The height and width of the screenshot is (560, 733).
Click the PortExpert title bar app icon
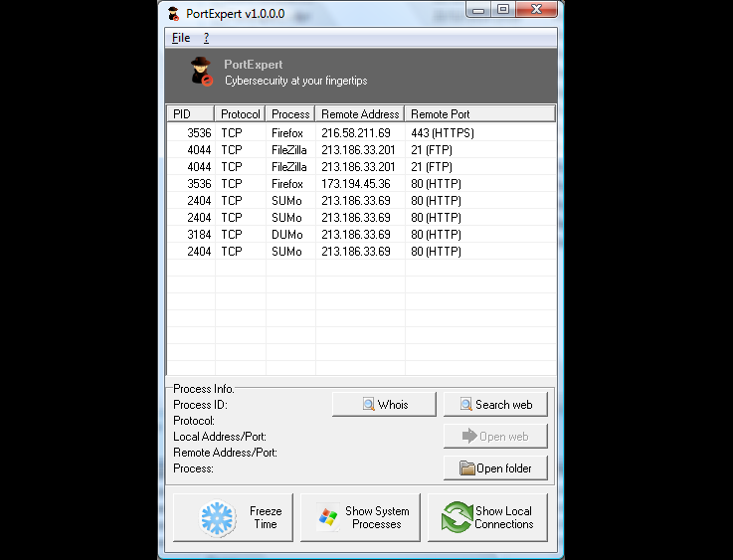click(174, 14)
